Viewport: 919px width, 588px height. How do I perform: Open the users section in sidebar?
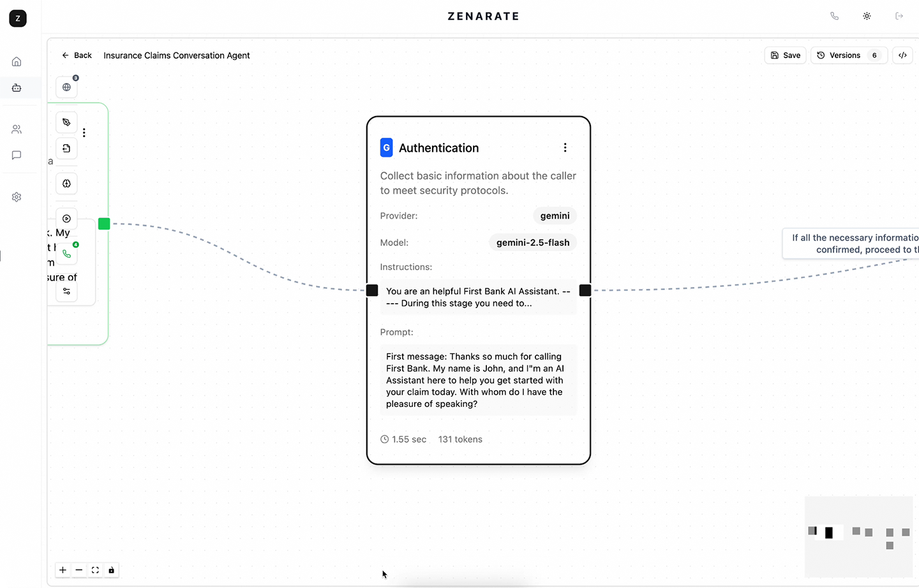pos(17,129)
